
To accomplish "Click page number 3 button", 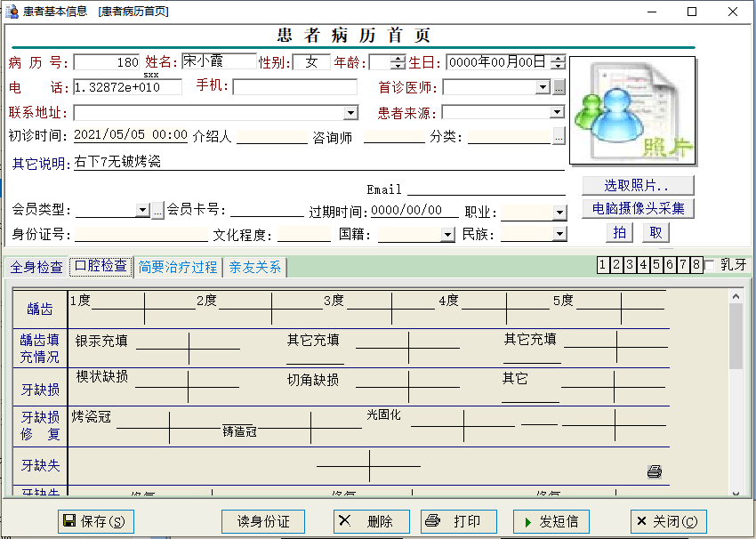I will 630,264.
